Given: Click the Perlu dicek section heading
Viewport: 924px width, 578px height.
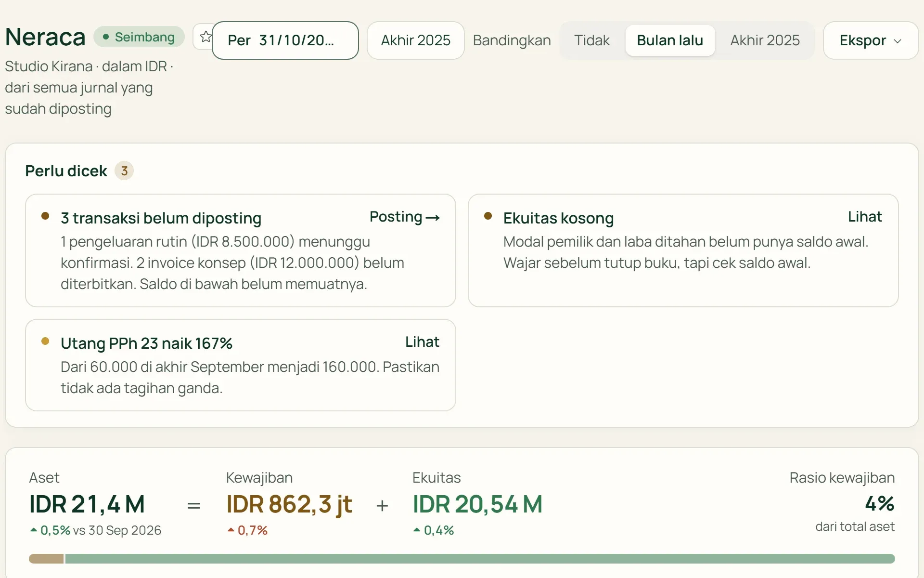Looking at the screenshot, I should click(x=66, y=171).
